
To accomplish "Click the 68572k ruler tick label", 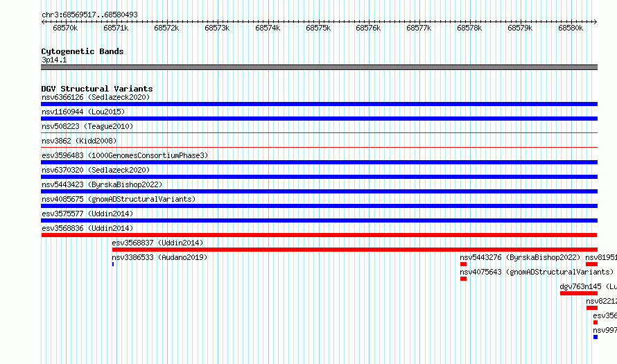I will click(x=166, y=28).
